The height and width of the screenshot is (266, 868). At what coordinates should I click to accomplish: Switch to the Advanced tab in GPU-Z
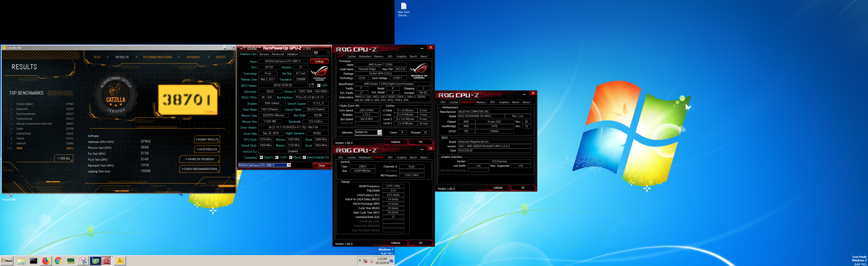(x=278, y=54)
